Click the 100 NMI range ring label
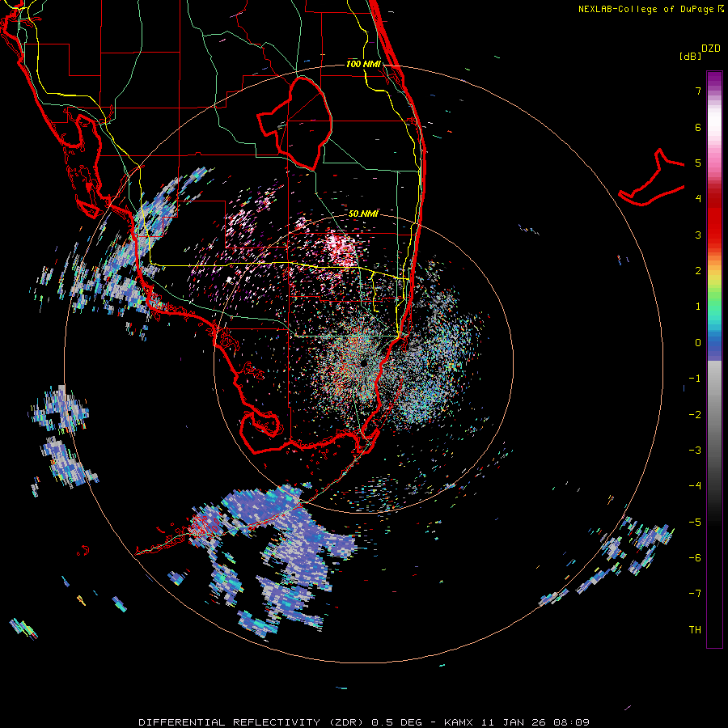The image size is (728, 728). (x=363, y=64)
